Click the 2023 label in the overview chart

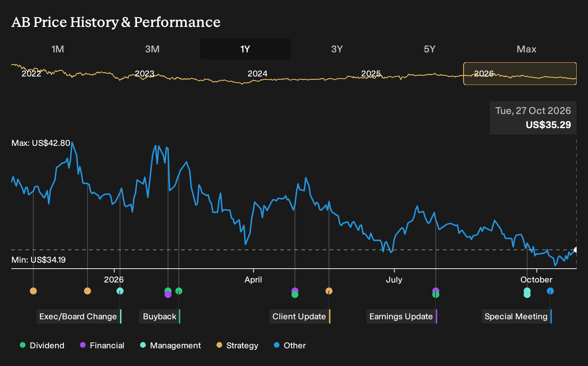(x=144, y=74)
